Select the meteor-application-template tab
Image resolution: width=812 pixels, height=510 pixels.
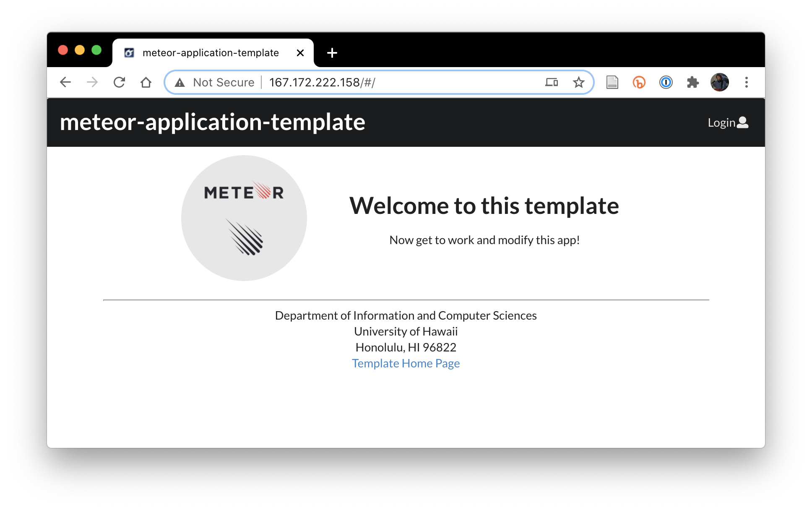[210, 53]
